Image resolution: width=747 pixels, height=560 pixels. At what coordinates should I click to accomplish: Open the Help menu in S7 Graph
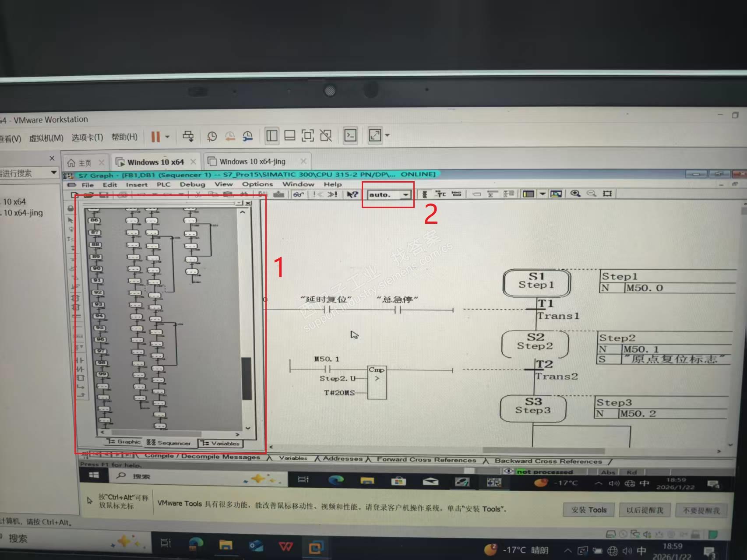pyautogui.click(x=333, y=184)
